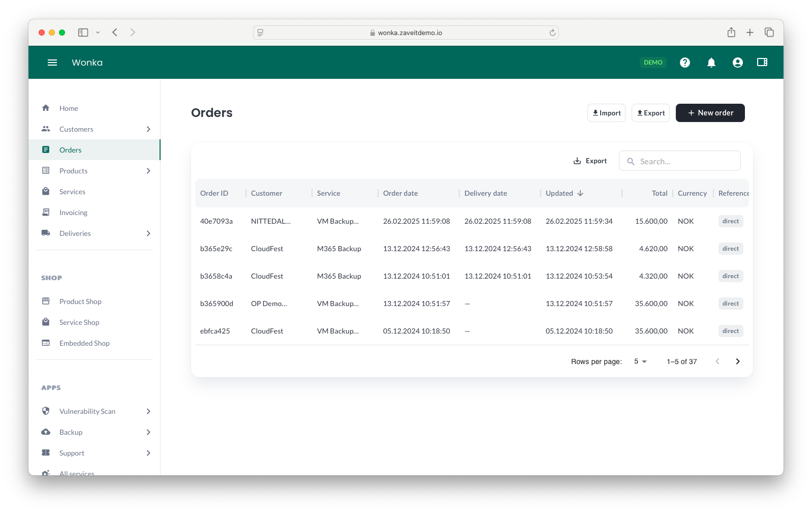Select order b365900d
The height and width of the screenshot is (513, 812).
(x=216, y=304)
